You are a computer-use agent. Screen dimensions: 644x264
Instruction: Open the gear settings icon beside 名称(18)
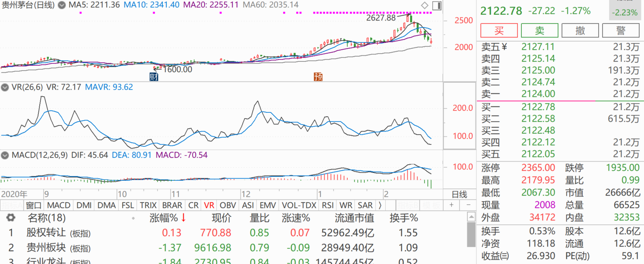tap(11, 218)
